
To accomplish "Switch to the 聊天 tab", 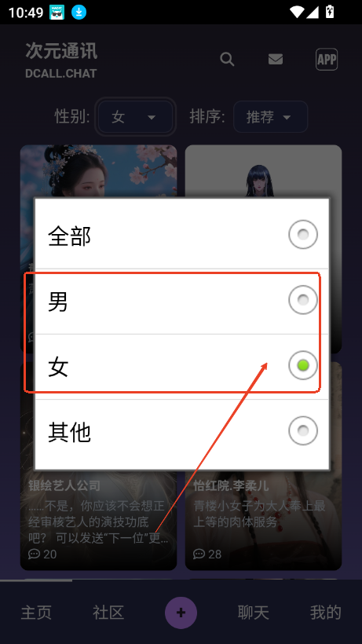I will coord(253,613).
